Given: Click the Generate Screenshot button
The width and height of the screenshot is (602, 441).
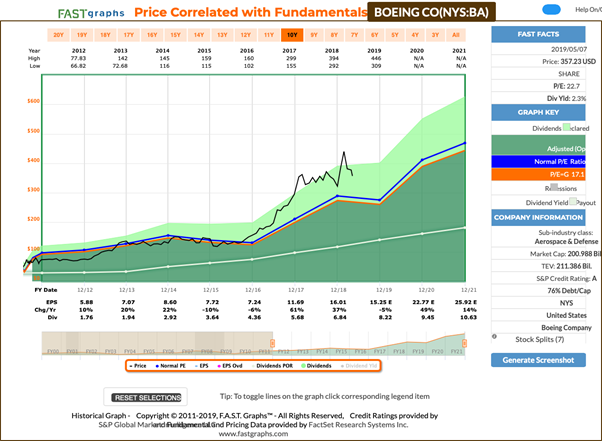Looking at the screenshot, I should [x=538, y=360].
